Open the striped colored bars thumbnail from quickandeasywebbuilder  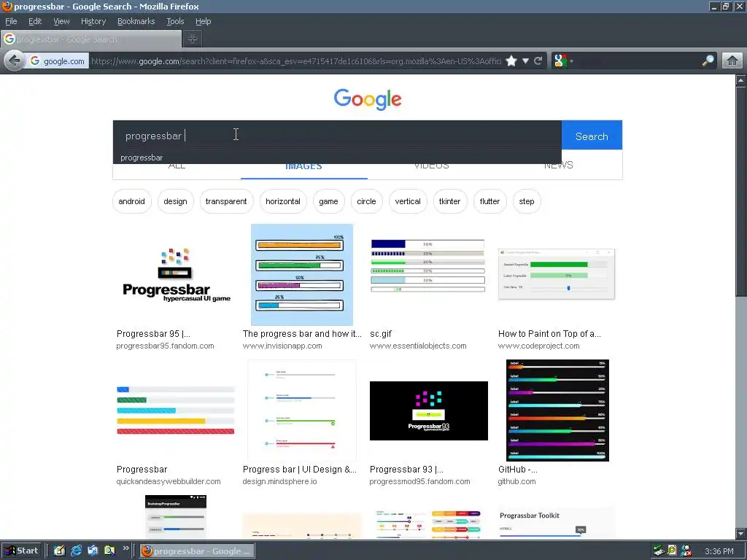point(175,411)
